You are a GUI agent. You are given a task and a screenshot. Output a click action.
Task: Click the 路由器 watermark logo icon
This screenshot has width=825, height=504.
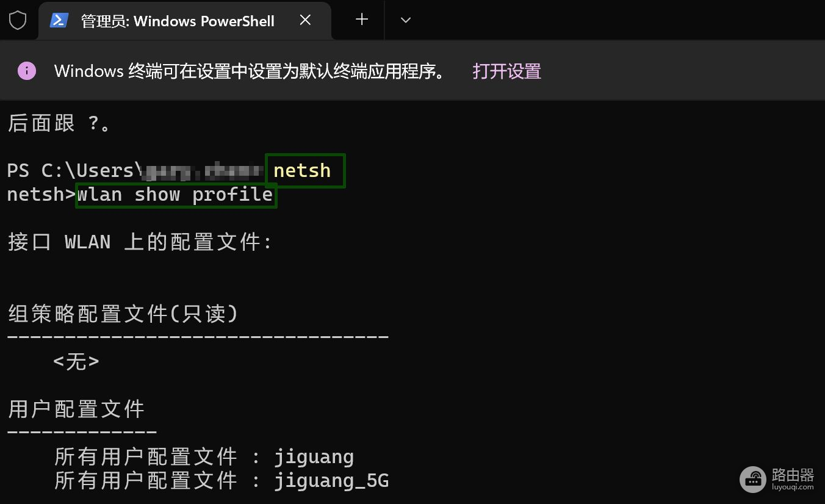[753, 479]
